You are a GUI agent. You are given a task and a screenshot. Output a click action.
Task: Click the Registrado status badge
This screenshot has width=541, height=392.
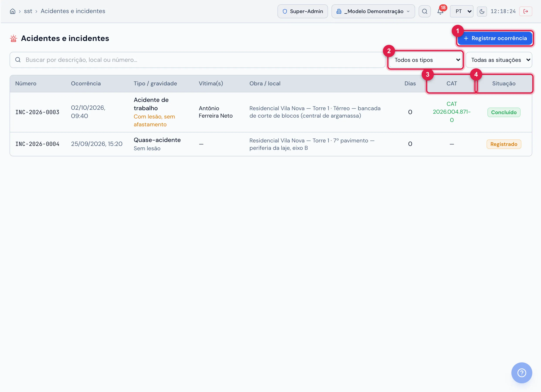coord(504,144)
